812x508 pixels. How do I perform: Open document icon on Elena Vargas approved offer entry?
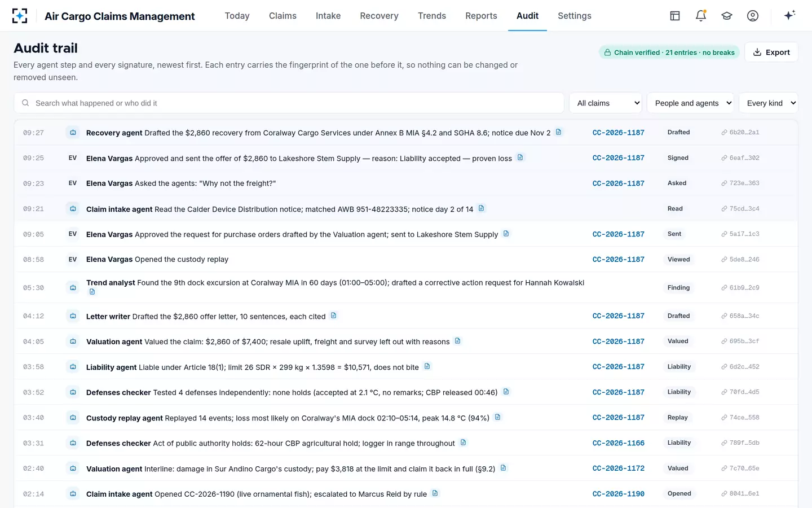[520, 157]
